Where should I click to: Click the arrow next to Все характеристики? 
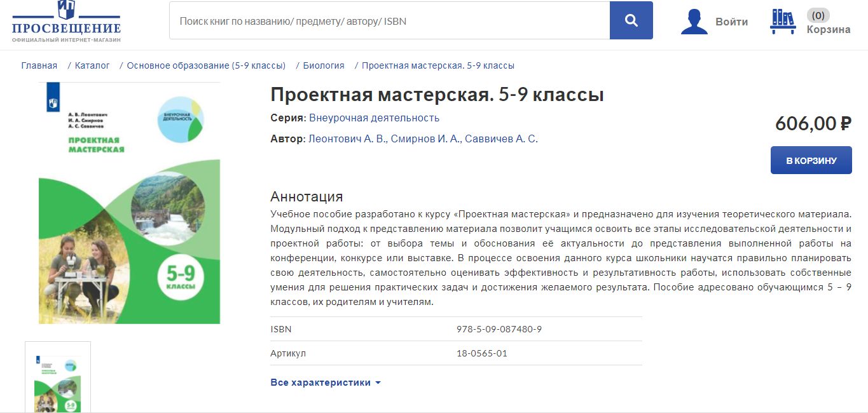click(378, 383)
